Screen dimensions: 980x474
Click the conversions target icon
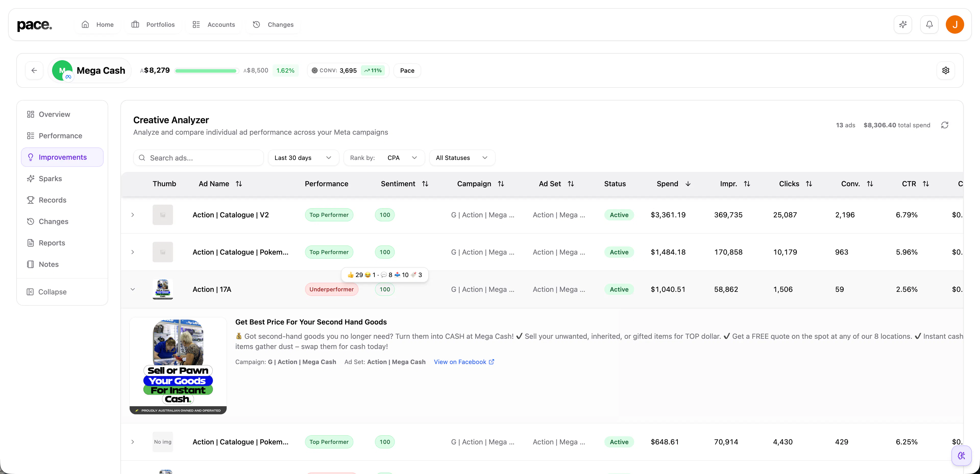coord(315,70)
